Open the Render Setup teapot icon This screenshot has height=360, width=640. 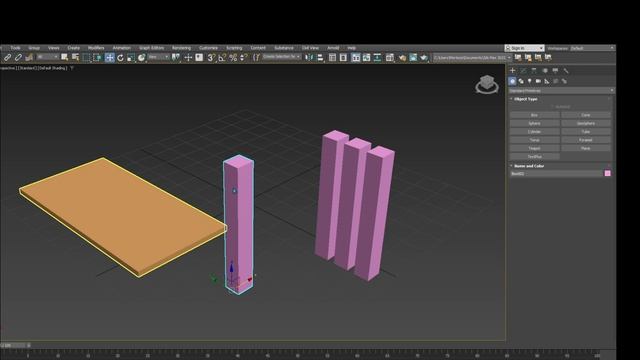(402, 58)
